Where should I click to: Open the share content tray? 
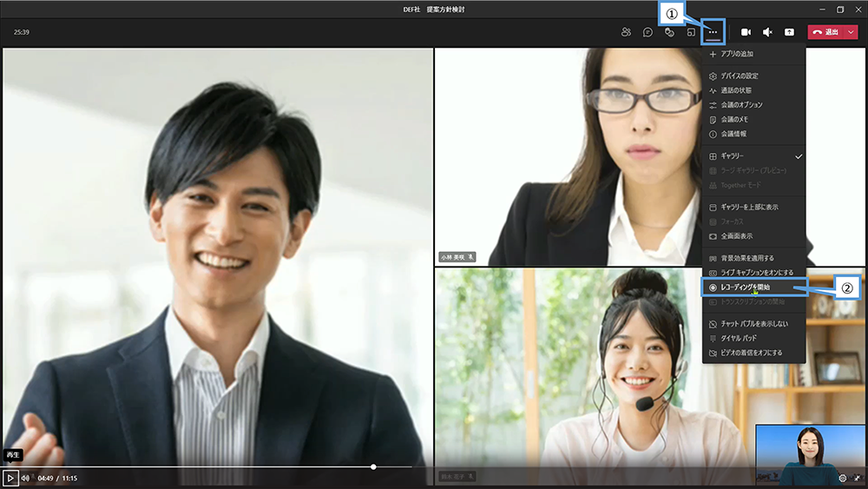[789, 32]
